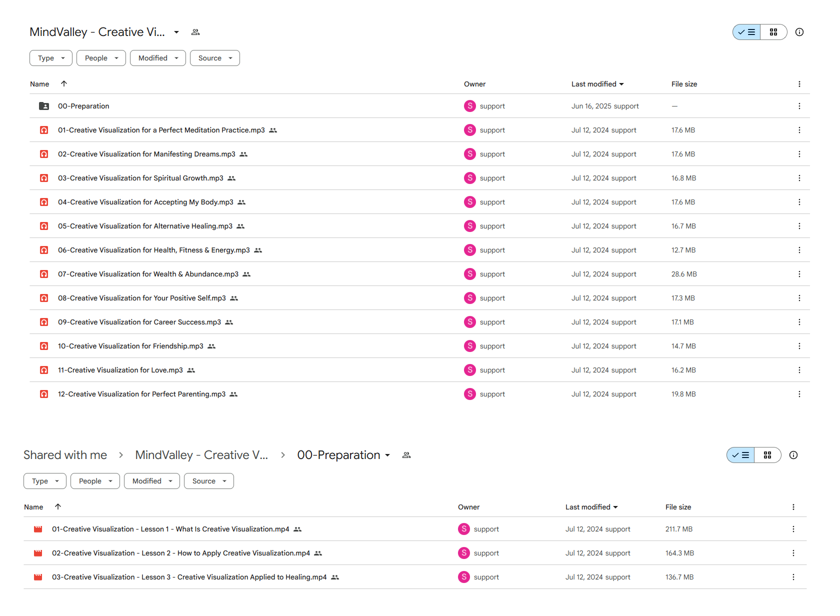Open more actions for 09-Career Success mp3
Viewport: 840px width, 616px height.
tap(799, 322)
